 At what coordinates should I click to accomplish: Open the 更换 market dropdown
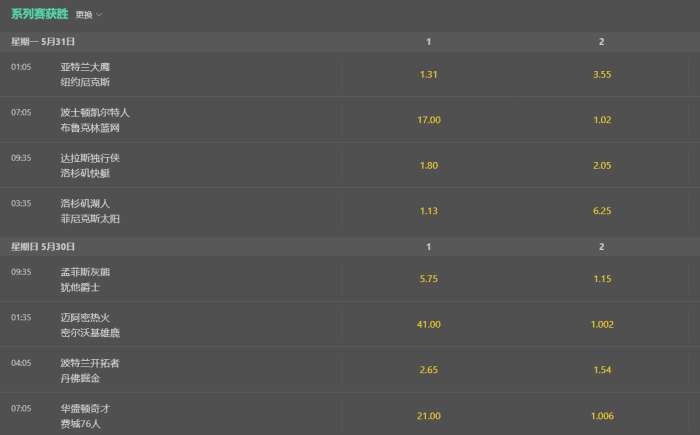point(89,15)
